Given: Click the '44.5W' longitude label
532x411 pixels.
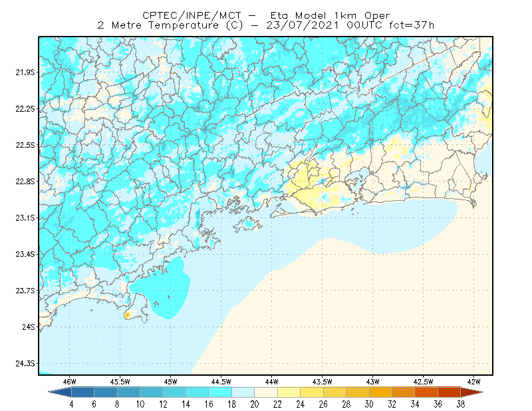Looking at the screenshot, I should point(221,382).
